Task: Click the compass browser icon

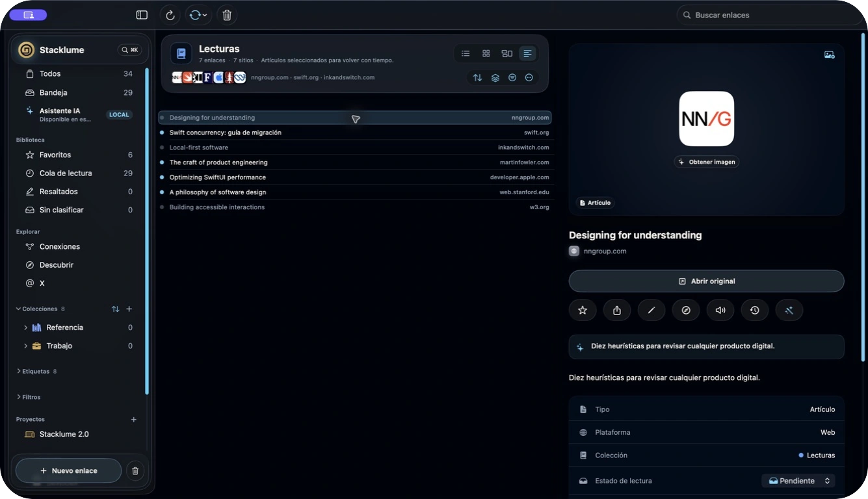Action: tap(686, 311)
